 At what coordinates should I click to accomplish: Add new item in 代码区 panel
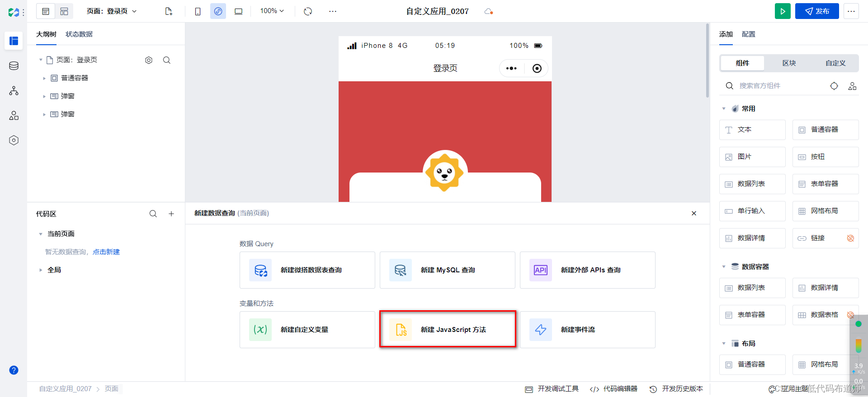pos(171,214)
